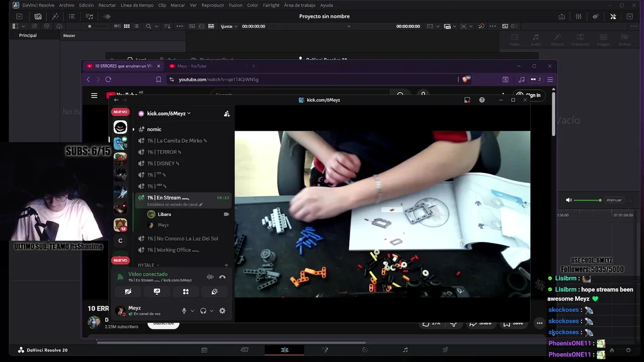Click invite members icon in Discord server header
644x362 pixels.
coord(227,114)
